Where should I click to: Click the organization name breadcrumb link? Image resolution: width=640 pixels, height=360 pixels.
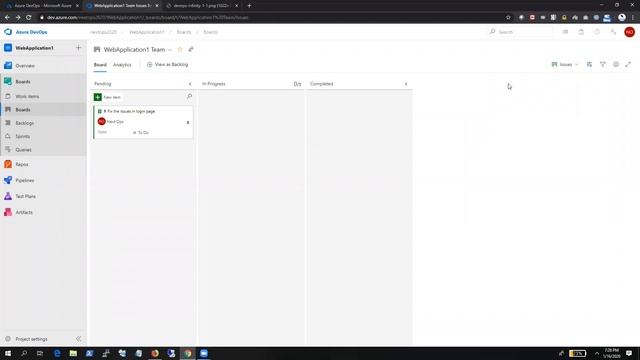[104, 32]
